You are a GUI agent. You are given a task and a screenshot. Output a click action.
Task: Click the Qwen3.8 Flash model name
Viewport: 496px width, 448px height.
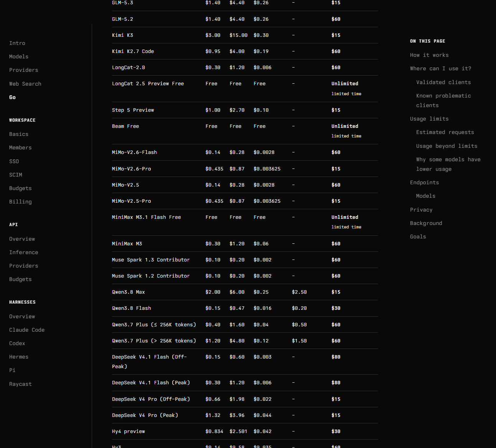tap(132, 308)
